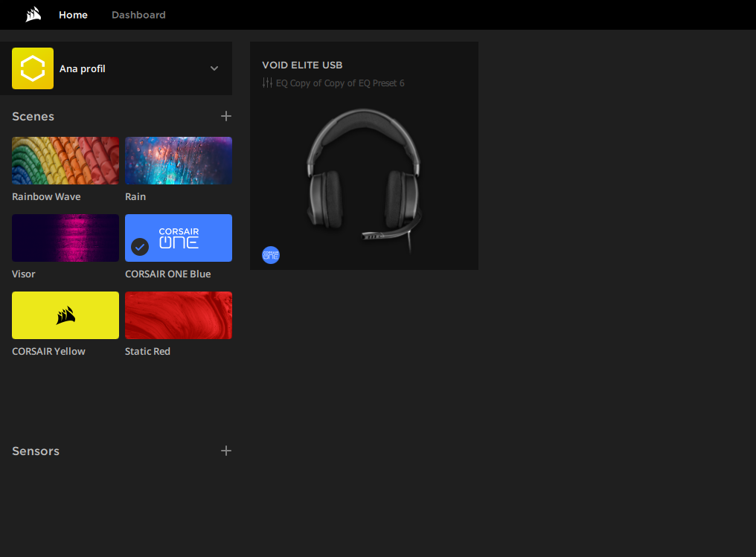Screen dimensions: 756x557
Task: Toggle the checkmark on CORSAIR ONE Blue
Action: click(140, 247)
